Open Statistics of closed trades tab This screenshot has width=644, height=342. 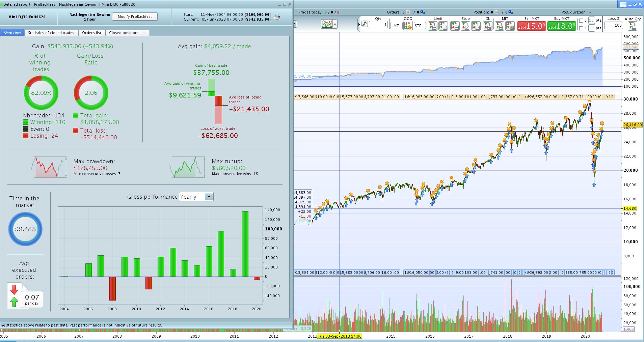click(x=51, y=33)
